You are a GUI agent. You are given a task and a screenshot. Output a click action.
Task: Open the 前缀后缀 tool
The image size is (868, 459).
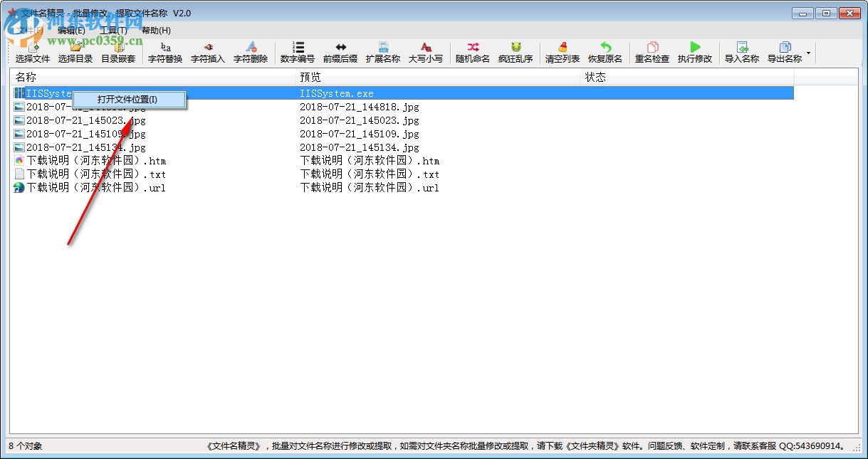(340, 53)
